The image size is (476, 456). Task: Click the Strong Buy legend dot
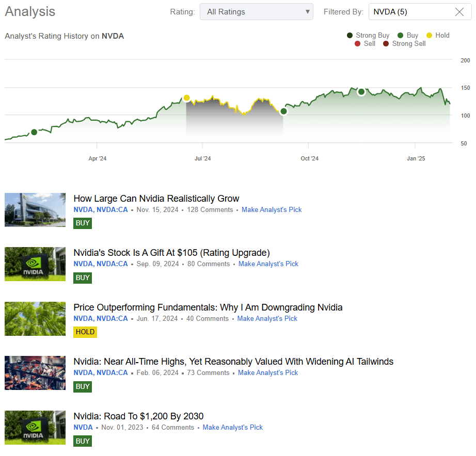[349, 35]
